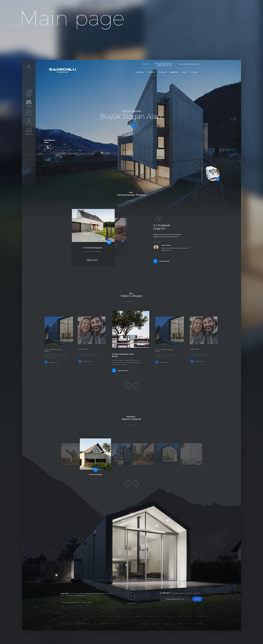The width and height of the screenshot is (263, 644).
Task: Open the İletişim menu item
Action: coord(194,72)
